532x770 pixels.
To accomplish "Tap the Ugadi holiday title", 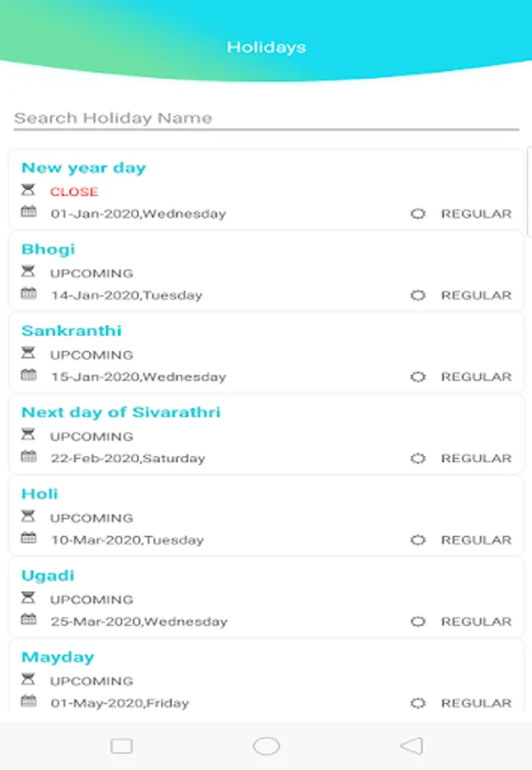I will (x=48, y=576).
